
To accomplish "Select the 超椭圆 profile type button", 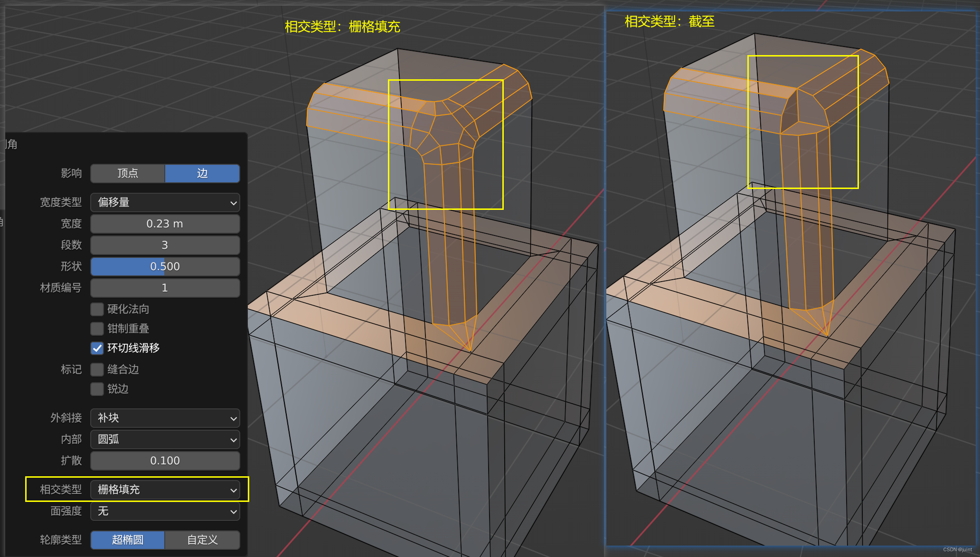I will pos(128,540).
